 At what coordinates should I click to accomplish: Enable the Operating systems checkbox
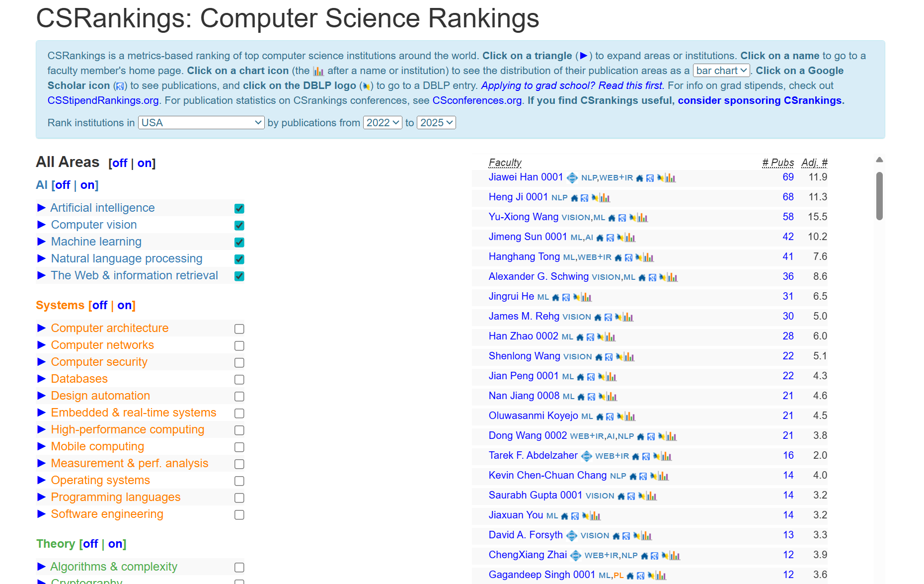pos(239,481)
